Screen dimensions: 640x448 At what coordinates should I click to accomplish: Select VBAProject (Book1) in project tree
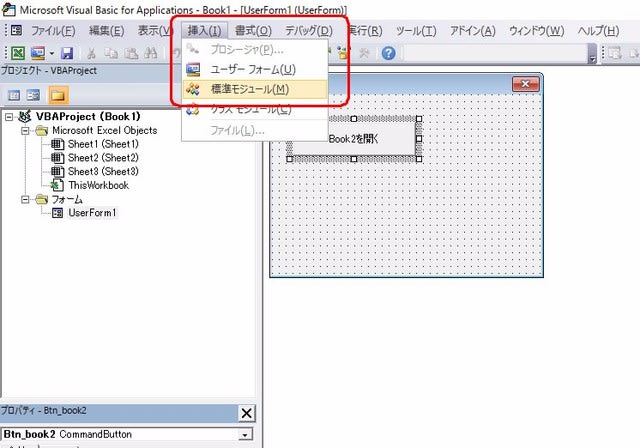pos(88,117)
